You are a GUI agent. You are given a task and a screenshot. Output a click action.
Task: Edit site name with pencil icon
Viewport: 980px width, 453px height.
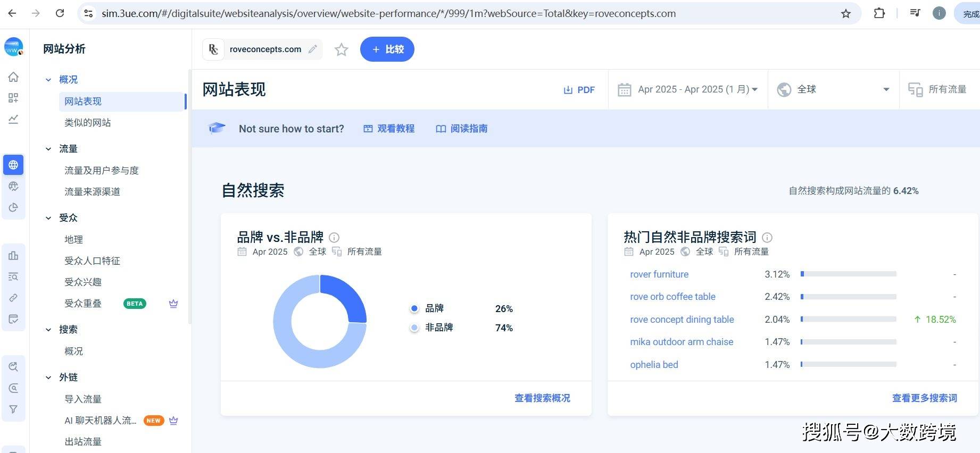313,49
